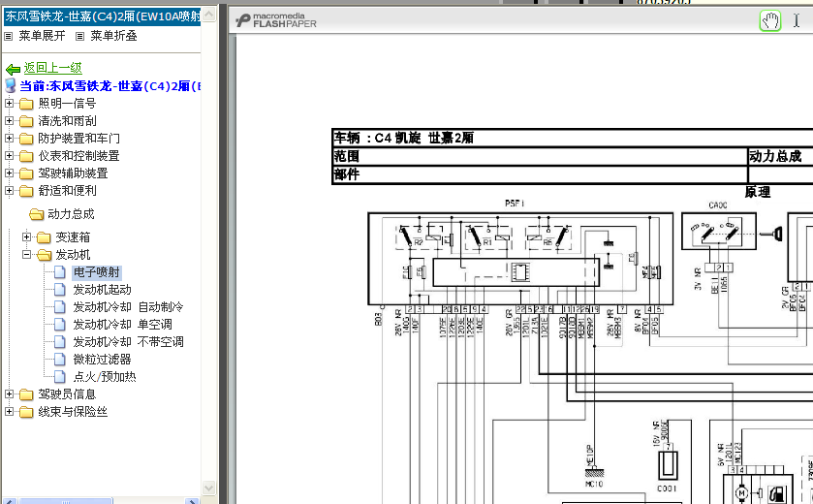Click the highlighted 东风雪铁龙-世嘉(C4)2厢 title bar
This screenshot has width=813, height=504.
(x=102, y=16)
